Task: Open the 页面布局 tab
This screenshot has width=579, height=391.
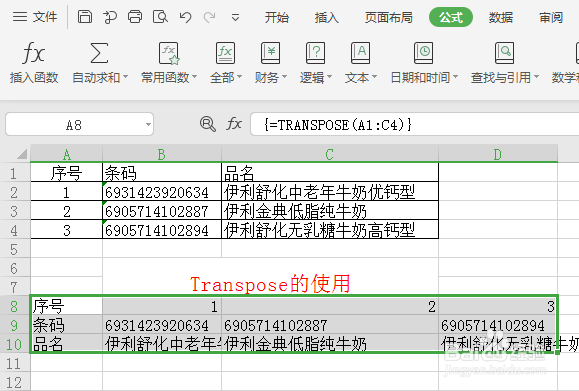Action: tap(389, 17)
